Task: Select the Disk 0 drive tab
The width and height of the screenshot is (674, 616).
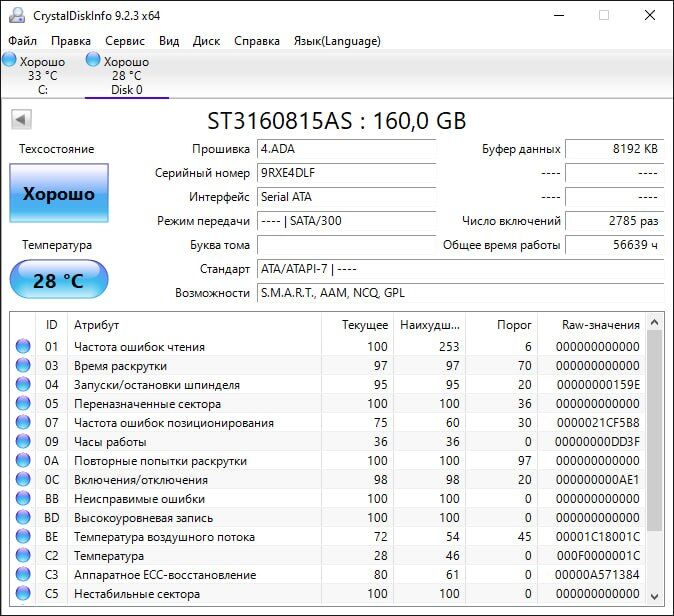Action: pos(126,75)
